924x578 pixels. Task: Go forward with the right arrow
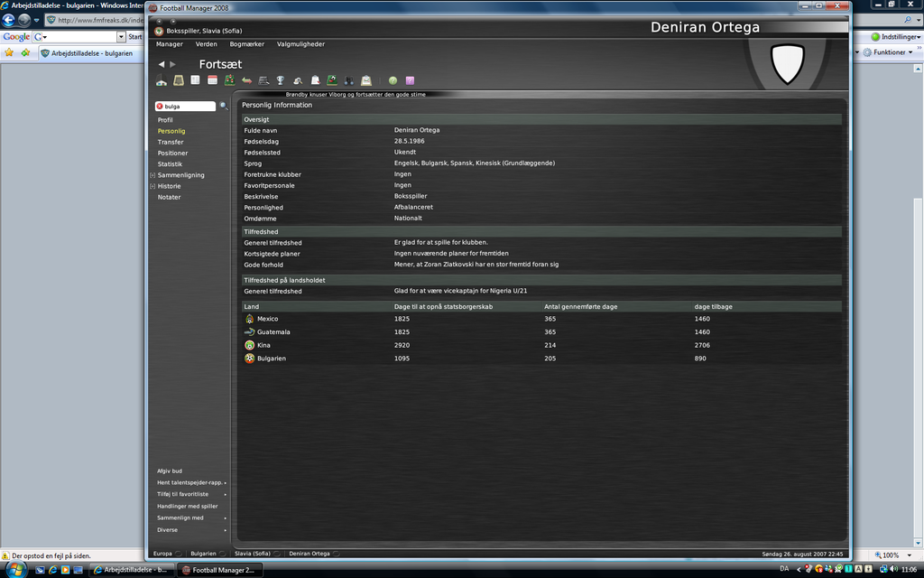click(172, 64)
